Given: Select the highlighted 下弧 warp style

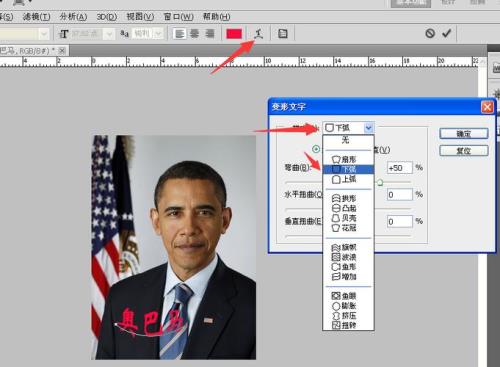Looking at the screenshot, I should coord(348,169).
